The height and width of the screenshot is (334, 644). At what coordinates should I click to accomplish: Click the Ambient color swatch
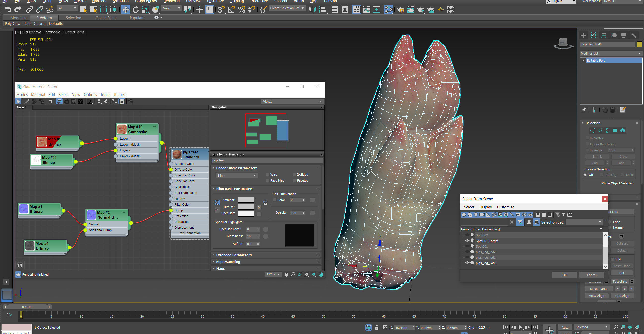[x=246, y=200]
